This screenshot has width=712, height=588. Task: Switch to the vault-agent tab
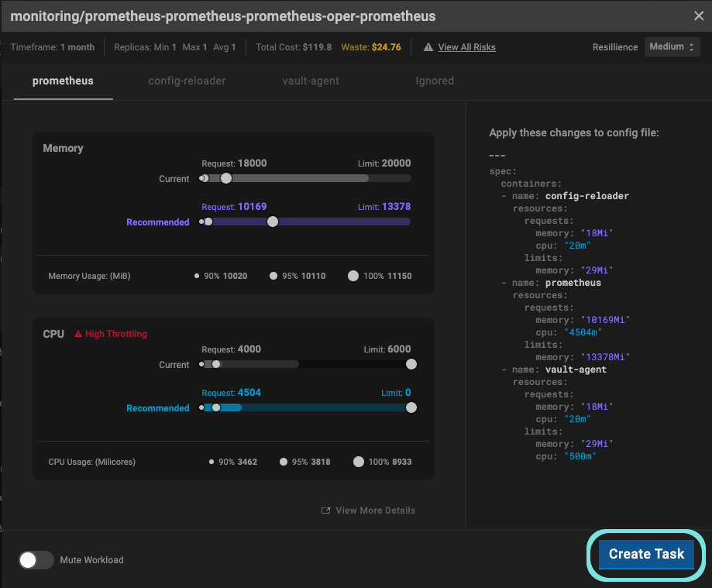tap(311, 81)
